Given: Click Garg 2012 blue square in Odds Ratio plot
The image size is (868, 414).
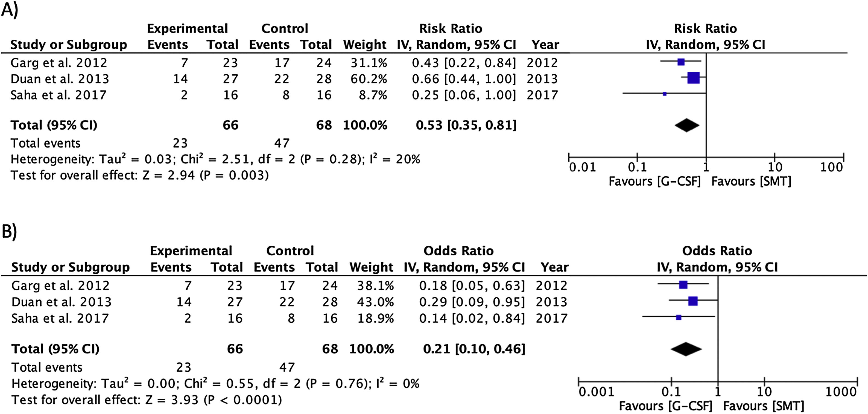Looking at the screenshot, I should tap(683, 285).
